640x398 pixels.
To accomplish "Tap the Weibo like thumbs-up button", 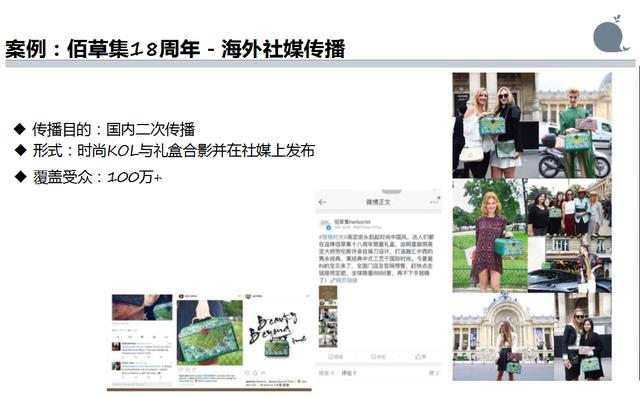I will click(420, 357).
